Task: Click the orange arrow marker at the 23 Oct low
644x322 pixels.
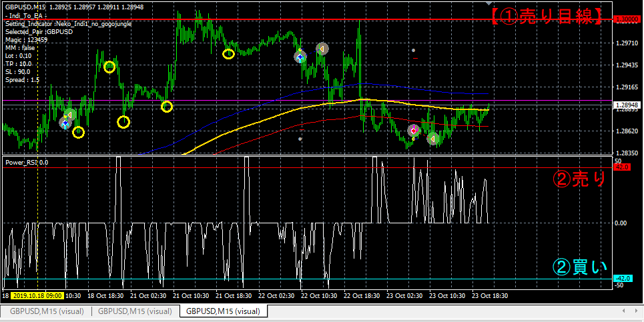Action: pos(432,139)
